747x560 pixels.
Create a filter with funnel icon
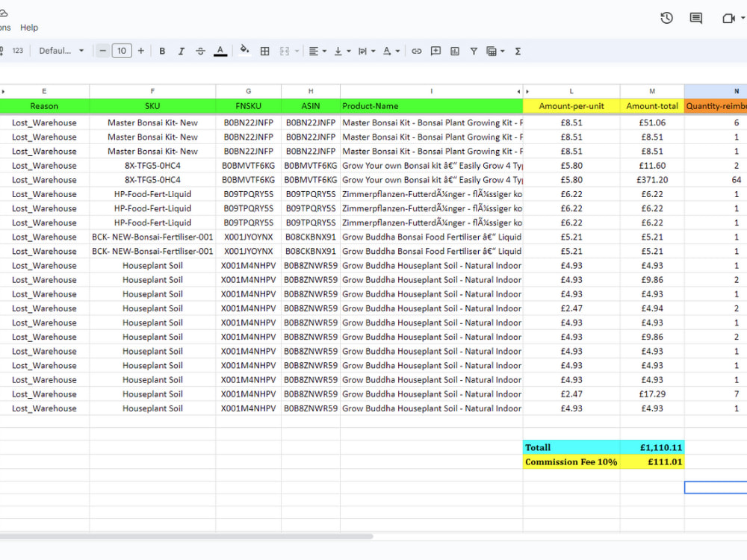coord(474,51)
